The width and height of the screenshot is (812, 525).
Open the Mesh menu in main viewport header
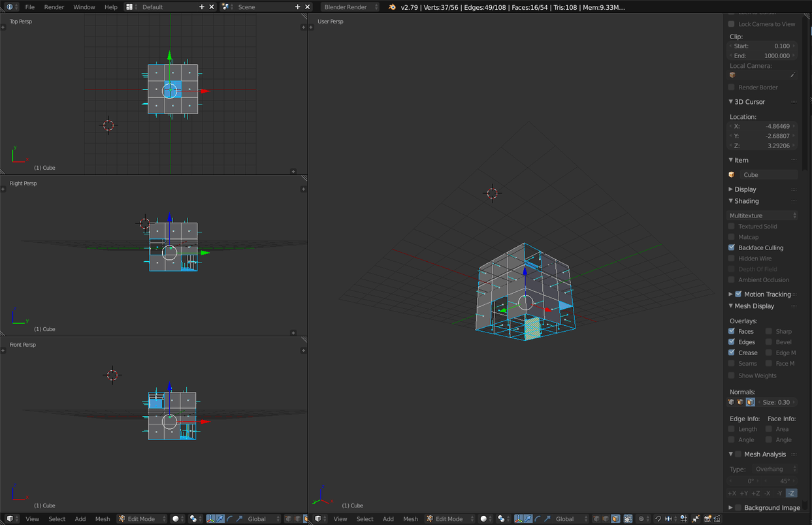410,518
